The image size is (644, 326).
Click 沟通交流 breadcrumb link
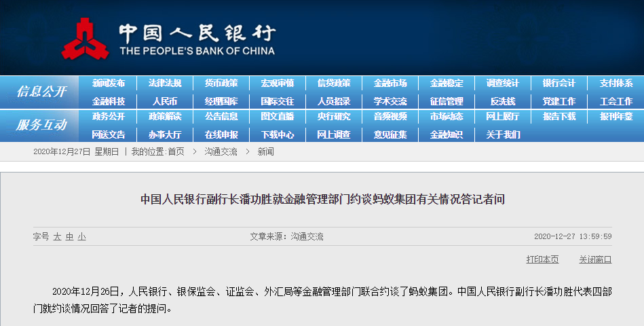click(221, 151)
